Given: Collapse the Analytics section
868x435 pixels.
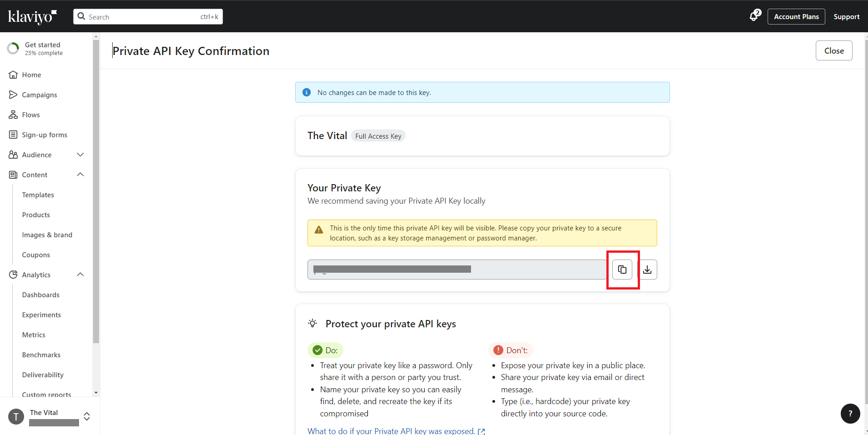Looking at the screenshot, I should click(80, 275).
